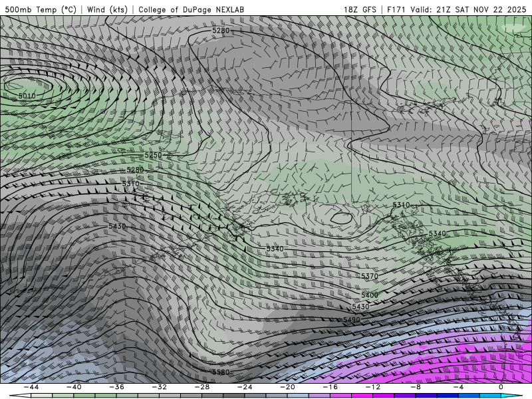Click the "College of DuPage NEXLAB" text
The width and height of the screenshot is (532, 399).
point(191,9)
